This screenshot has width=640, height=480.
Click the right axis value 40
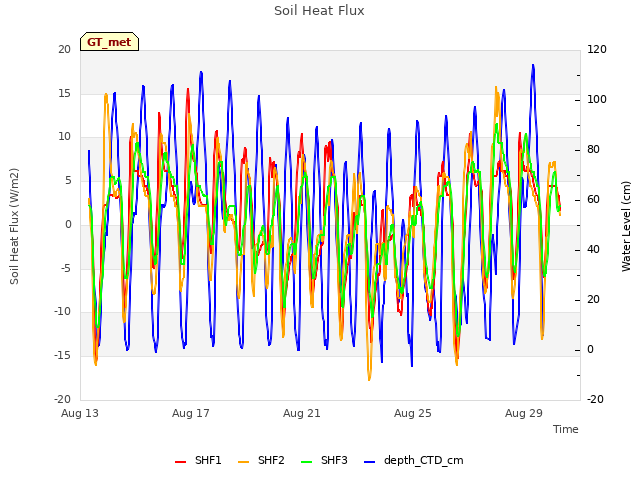click(x=593, y=250)
